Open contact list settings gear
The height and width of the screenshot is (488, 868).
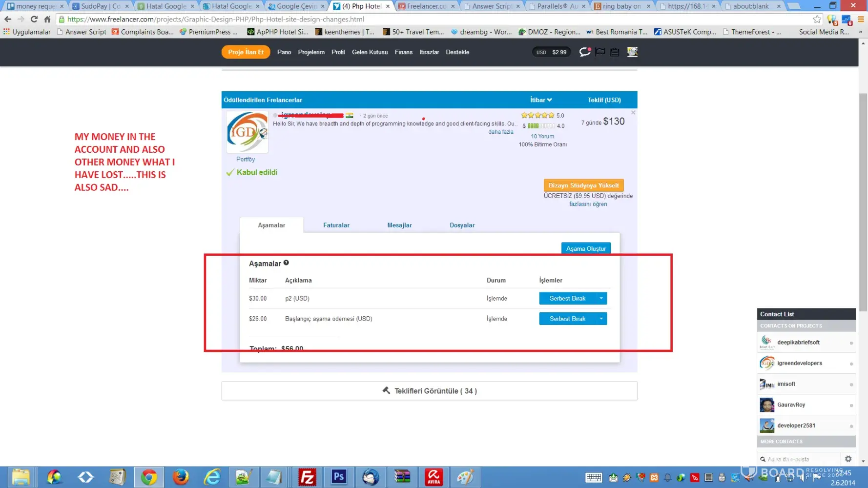(848, 459)
